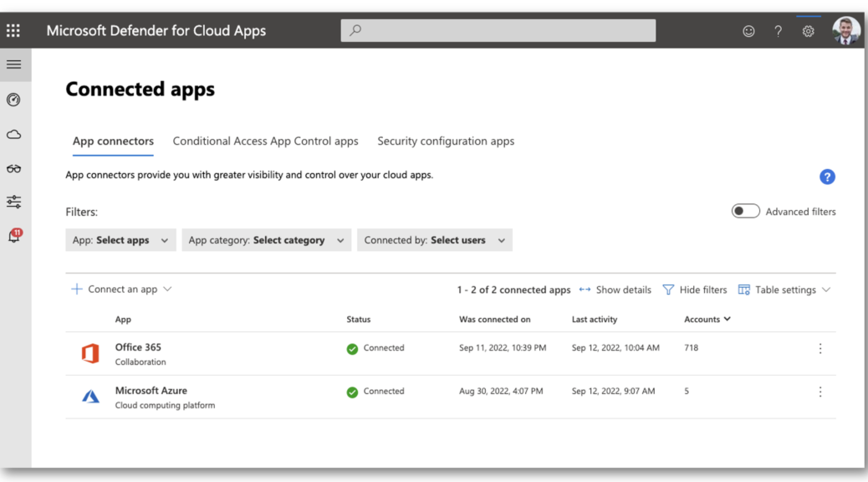Open more options for Microsoft Azure row
Screen dimensions: 868x482
[x=820, y=392]
